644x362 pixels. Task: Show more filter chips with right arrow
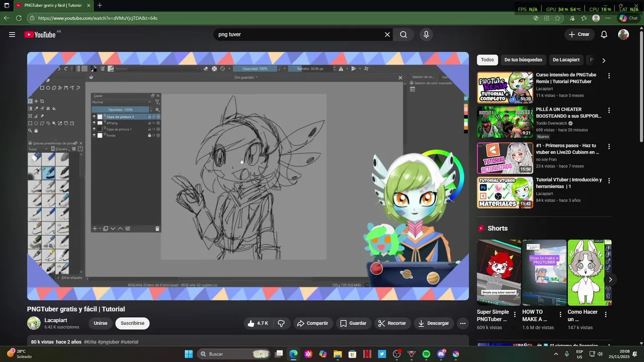(x=604, y=60)
